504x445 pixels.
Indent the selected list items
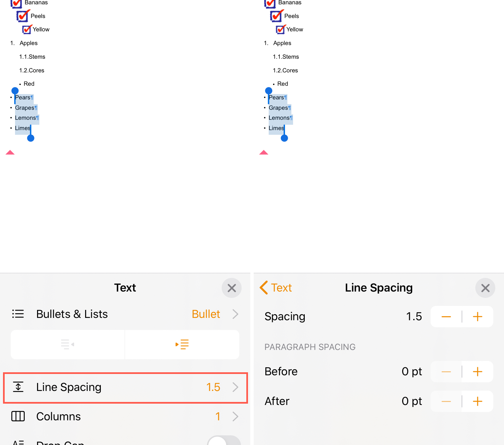coord(182,345)
